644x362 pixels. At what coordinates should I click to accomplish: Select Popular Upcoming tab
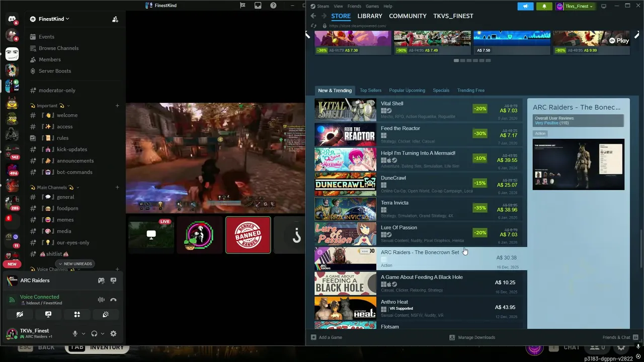(x=407, y=90)
